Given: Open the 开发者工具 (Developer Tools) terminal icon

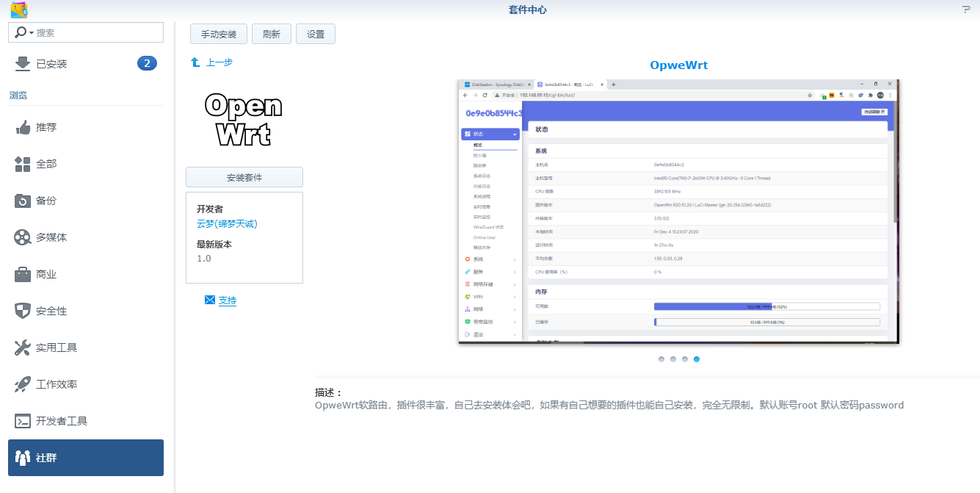Looking at the screenshot, I should pos(22,420).
